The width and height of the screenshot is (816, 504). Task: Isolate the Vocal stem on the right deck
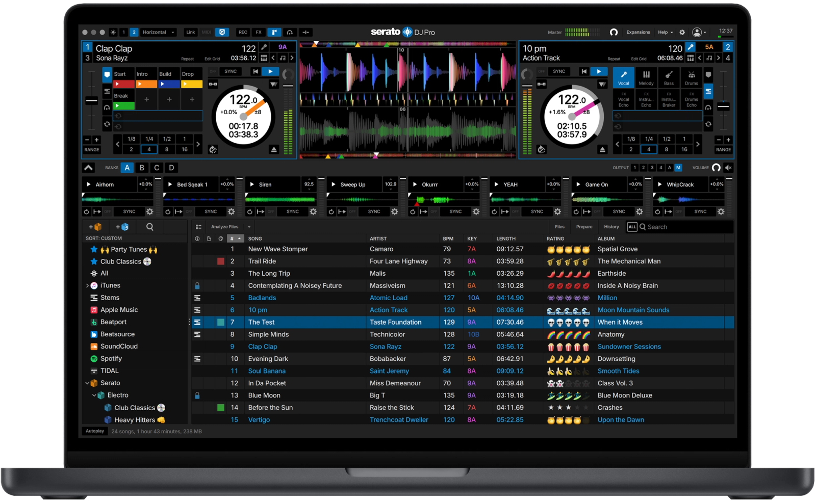coord(623,77)
